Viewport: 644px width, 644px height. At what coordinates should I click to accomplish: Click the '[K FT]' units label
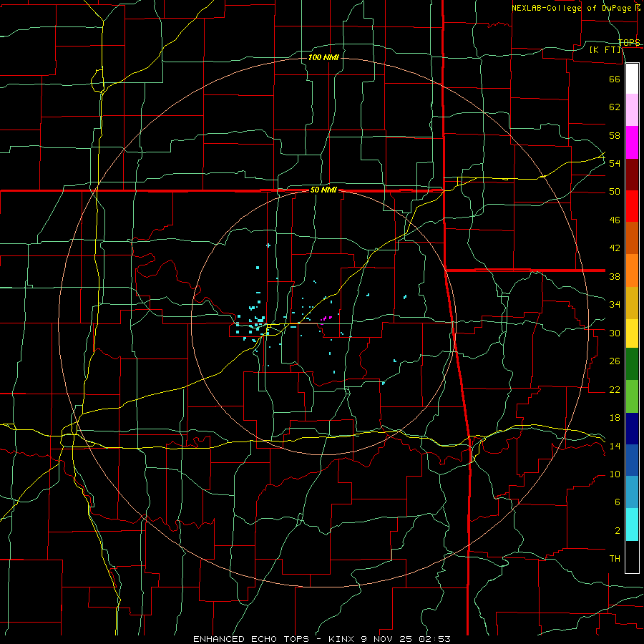click(x=605, y=50)
